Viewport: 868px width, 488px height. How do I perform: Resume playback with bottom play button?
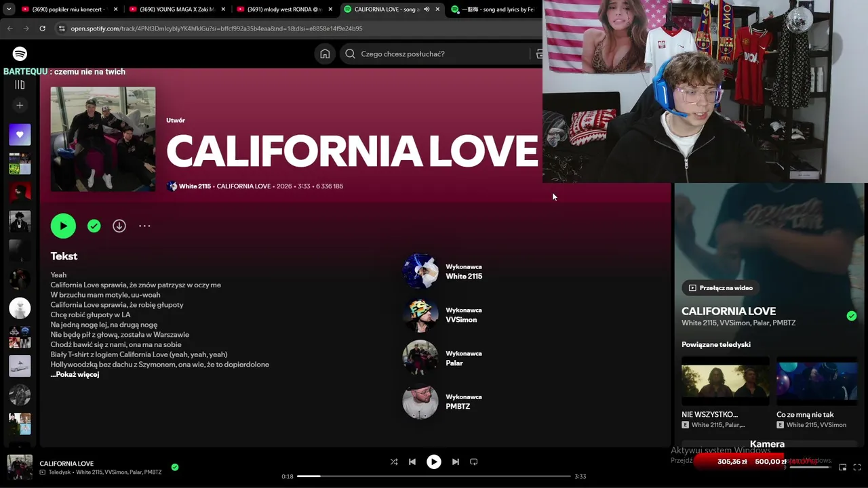434,462
